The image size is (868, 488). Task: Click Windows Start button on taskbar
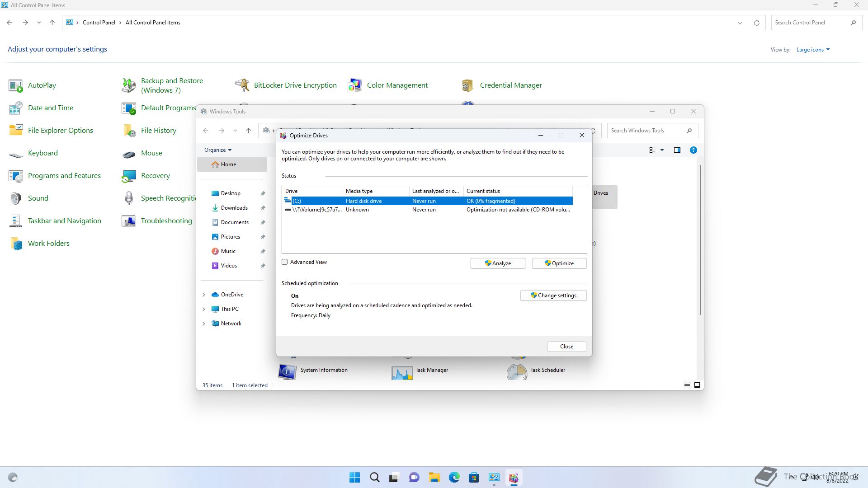click(355, 478)
